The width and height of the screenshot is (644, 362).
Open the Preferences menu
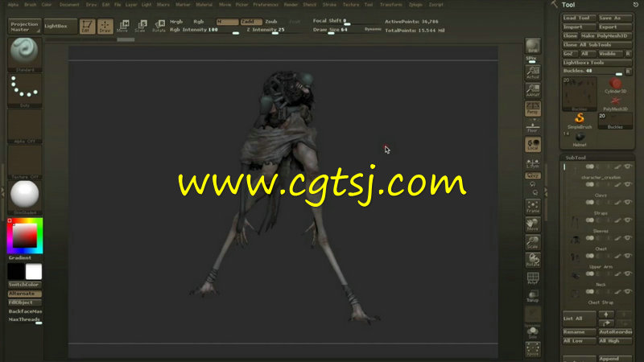[x=266, y=5]
